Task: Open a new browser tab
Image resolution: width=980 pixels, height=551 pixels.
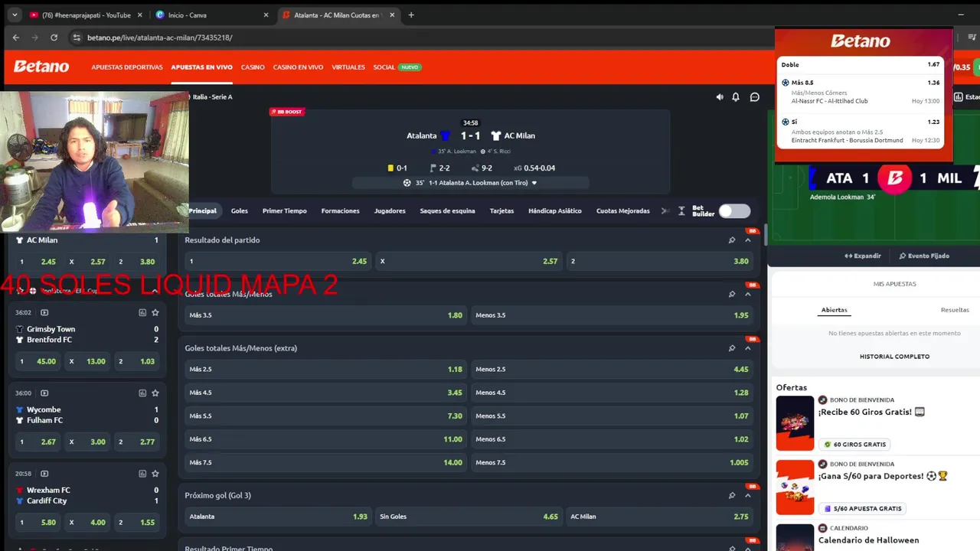Action: tap(411, 15)
